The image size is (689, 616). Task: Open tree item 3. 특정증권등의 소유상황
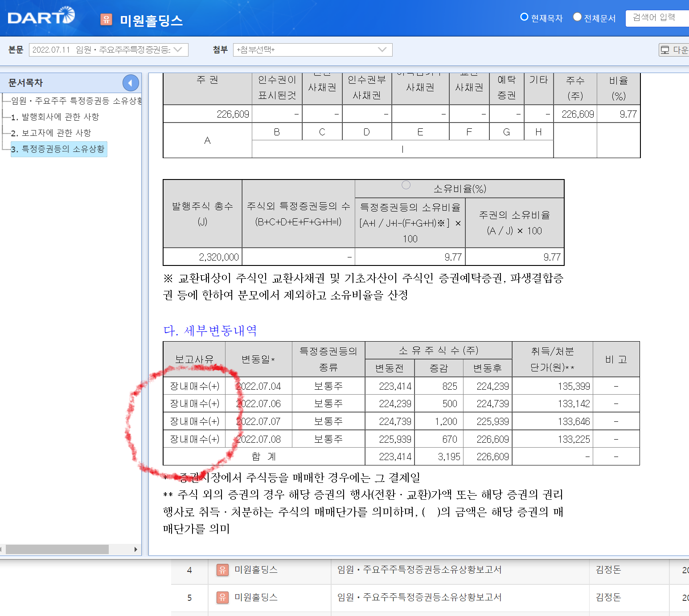(x=58, y=149)
